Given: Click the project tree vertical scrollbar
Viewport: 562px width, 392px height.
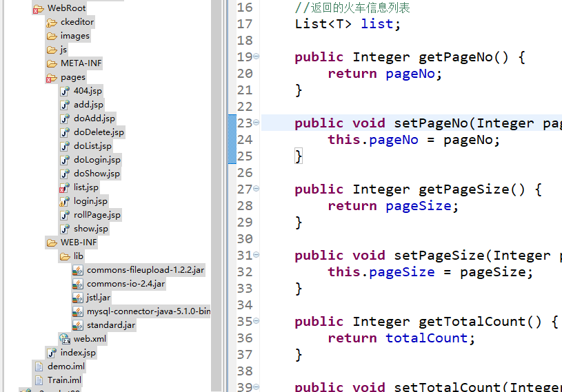Looking at the screenshot, I should [x=216, y=196].
